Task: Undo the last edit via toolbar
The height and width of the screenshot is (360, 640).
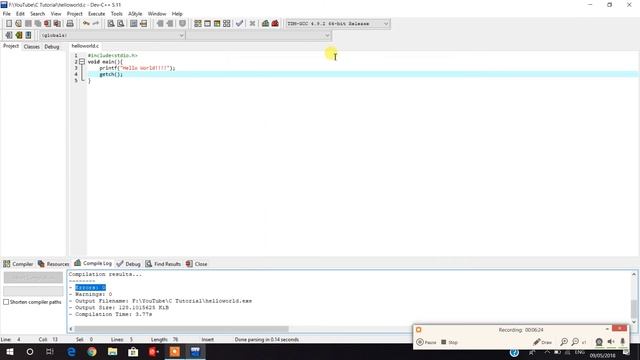Action: [86, 24]
